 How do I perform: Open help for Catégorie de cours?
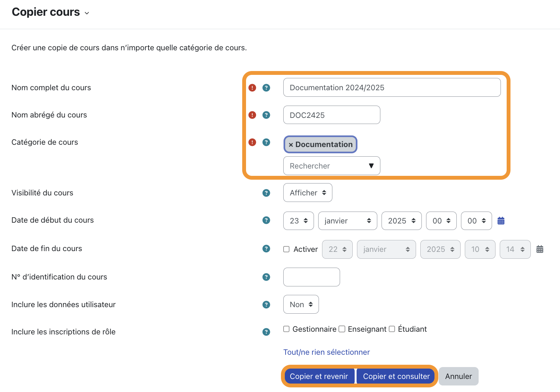point(266,142)
